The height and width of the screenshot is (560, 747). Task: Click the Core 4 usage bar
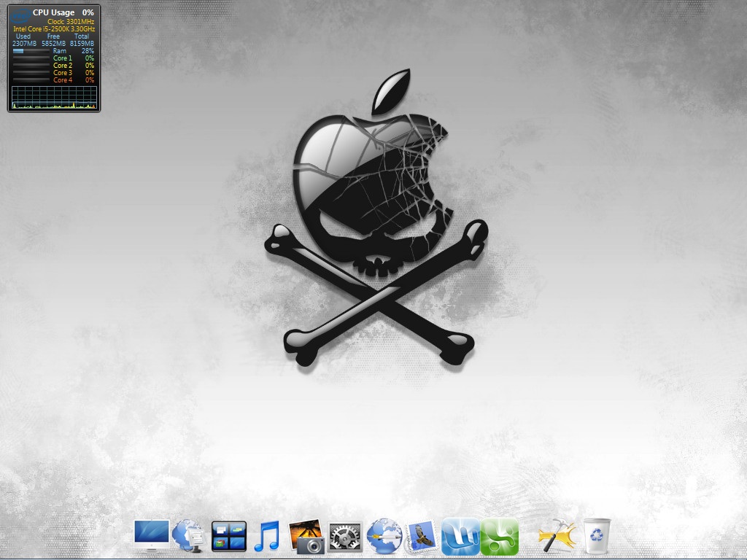pos(31,80)
